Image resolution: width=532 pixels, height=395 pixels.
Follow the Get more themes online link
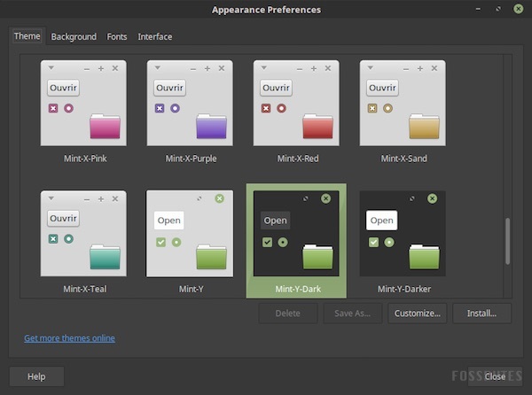coord(69,338)
